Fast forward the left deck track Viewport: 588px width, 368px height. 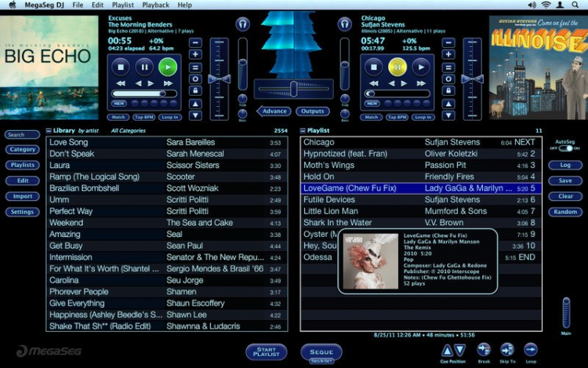(168, 83)
